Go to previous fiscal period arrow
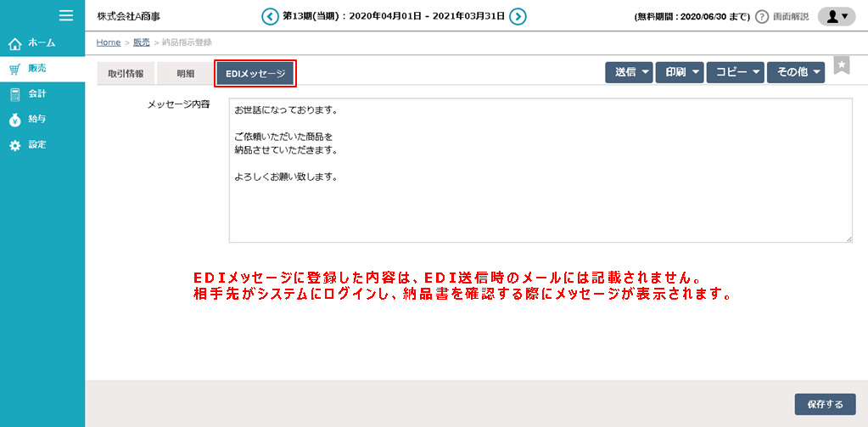Viewport: 868px width, 427px height. tap(270, 16)
